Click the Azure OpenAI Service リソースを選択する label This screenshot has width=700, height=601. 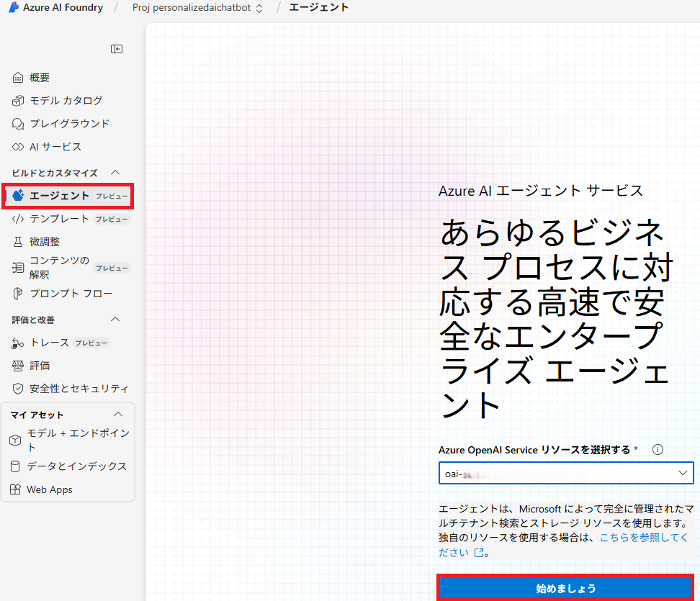point(534,450)
